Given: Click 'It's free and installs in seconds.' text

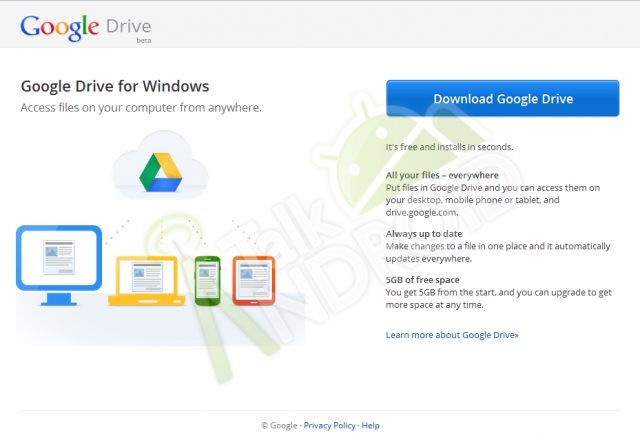Looking at the screenshot, I should 449,147.
